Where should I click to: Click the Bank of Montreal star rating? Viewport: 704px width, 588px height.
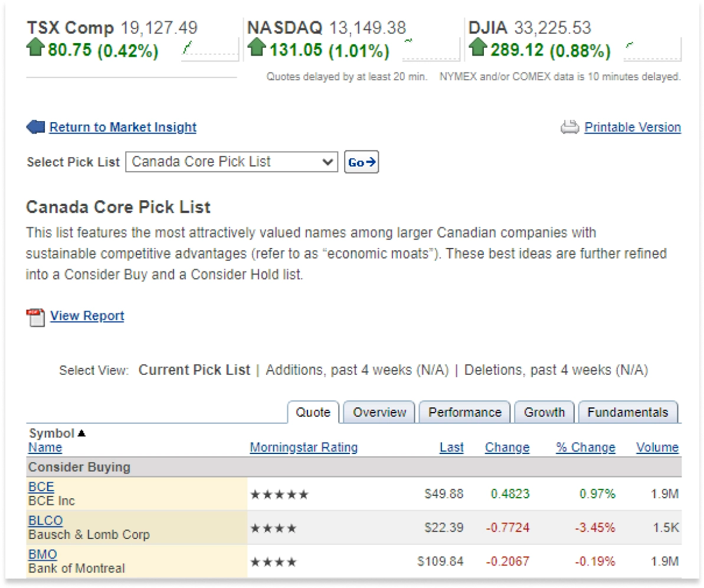273,562
